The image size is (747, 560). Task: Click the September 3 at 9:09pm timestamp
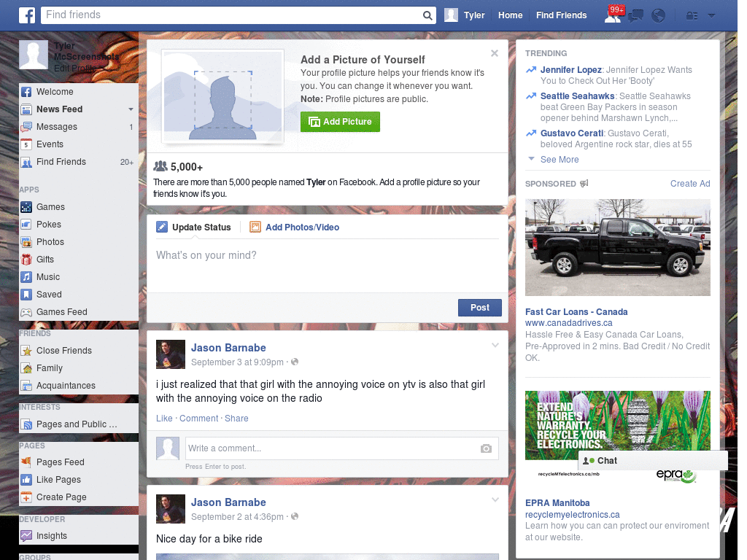pyautogui.click(x=237, y=362)
